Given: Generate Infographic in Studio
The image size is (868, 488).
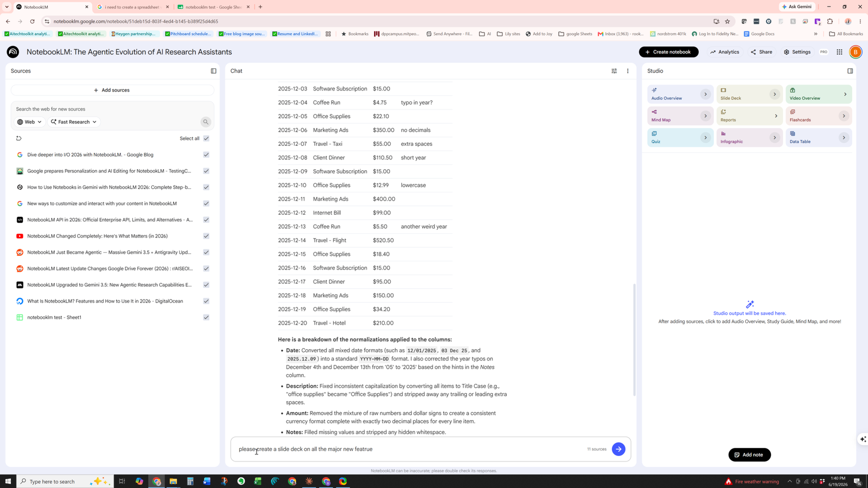Looking at the screenshot, I should click(749, 138).
